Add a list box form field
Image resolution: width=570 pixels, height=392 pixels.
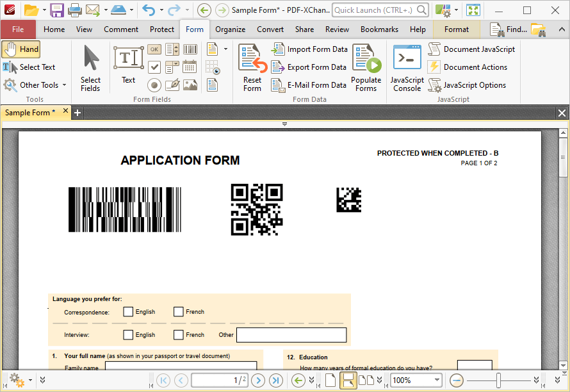172,49
